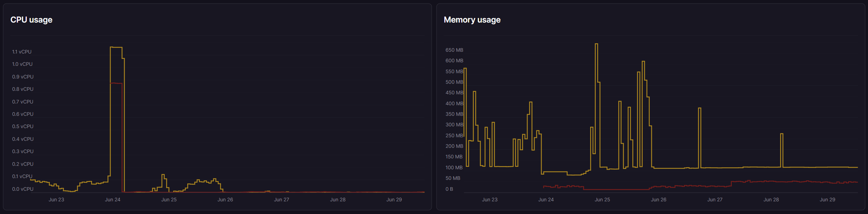The height and width of the screenshot is (214, 868).
Task: Click the 300 MB y-axis label
Action: point(454,125)
